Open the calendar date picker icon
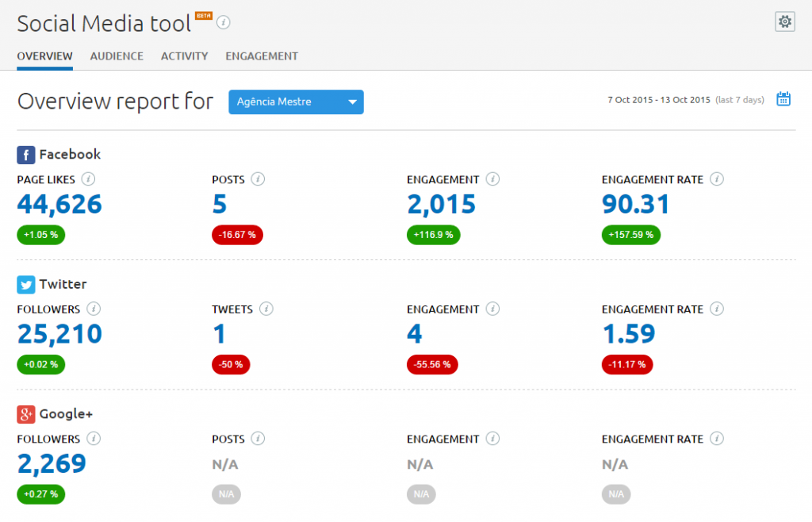Screen dimensions: 812x522 783,99
